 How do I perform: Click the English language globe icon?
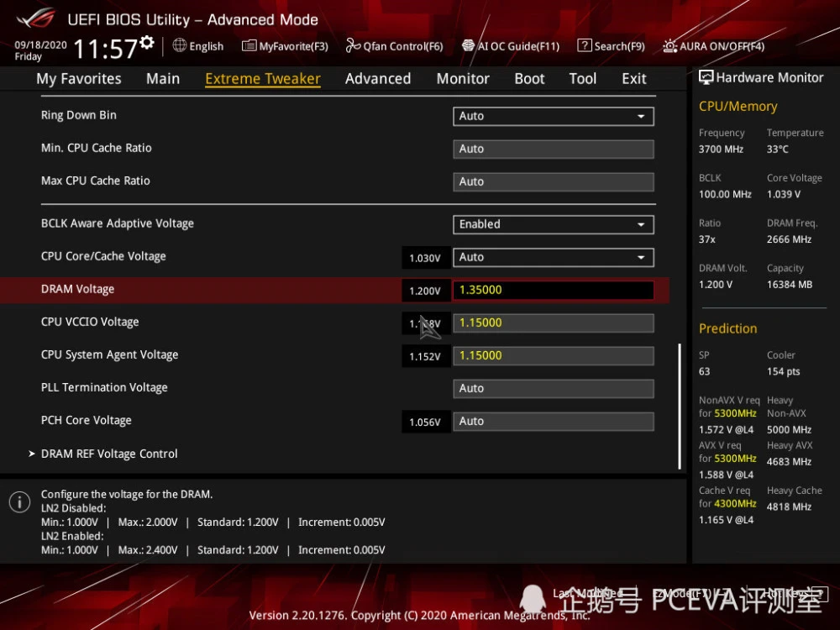tap(180, 45)
